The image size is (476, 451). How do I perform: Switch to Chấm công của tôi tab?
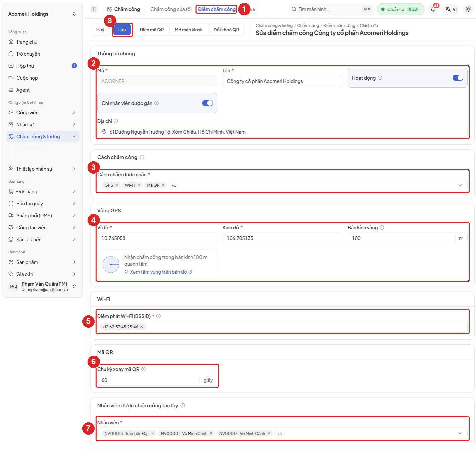pos(171,9)
